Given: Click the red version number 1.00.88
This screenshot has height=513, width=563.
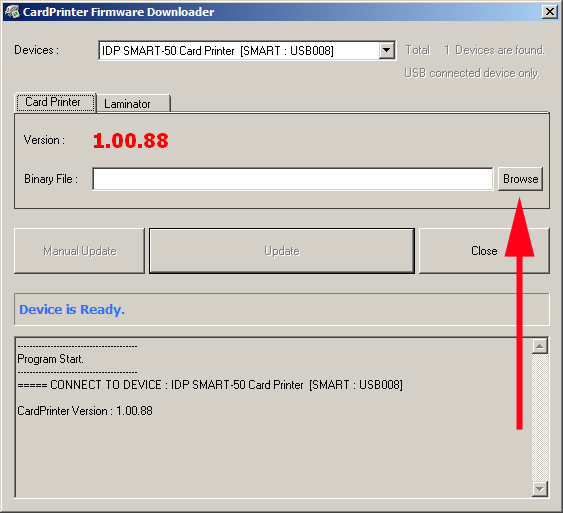Looking at the screenshot, I should tap(131, 140).
